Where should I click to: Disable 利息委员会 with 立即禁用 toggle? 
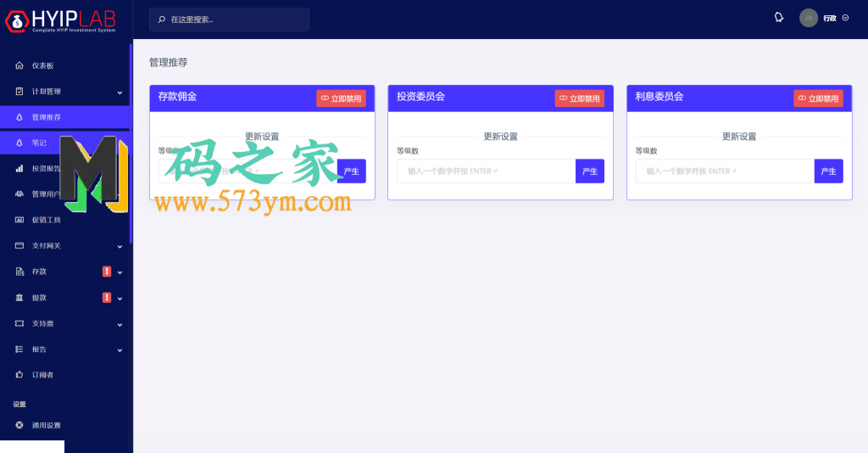tap(818, 98)
